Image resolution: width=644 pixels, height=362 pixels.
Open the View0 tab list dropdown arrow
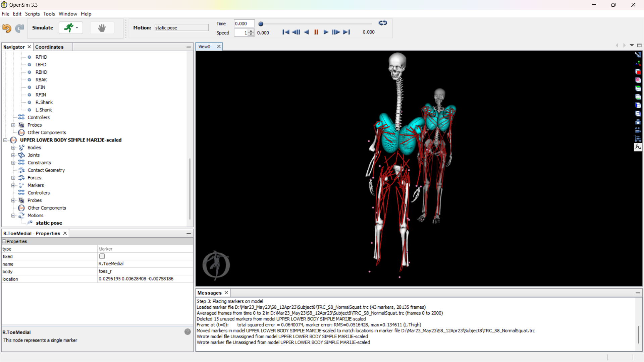632,45
